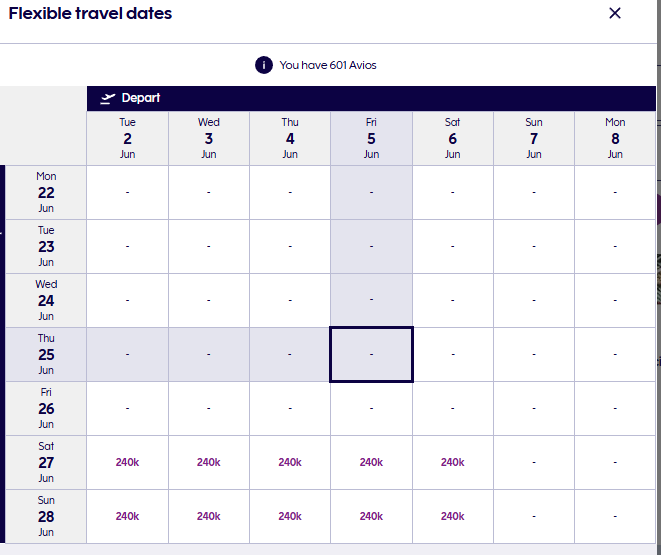Select Mon 22 Jun return row header
This screenshot has height=555, width=661.
(x=46, y=192)
